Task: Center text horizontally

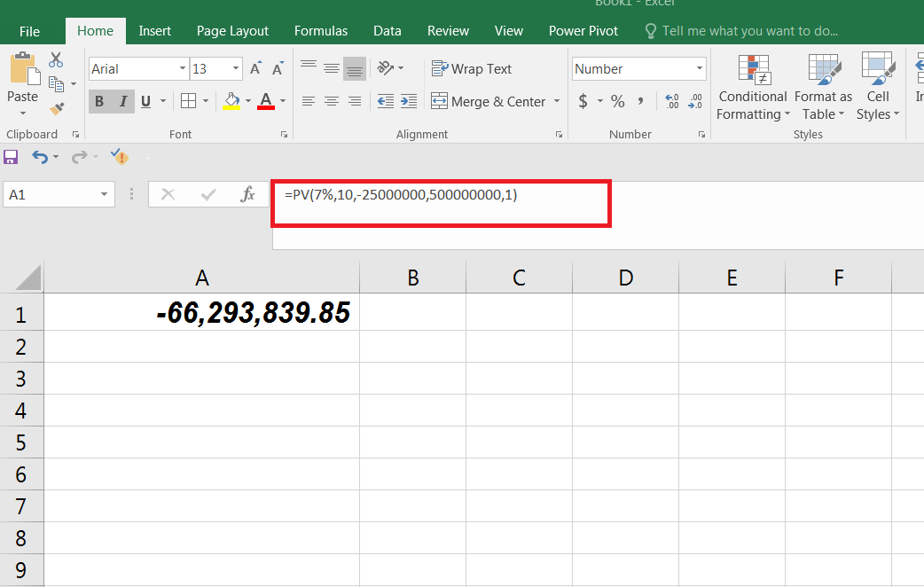Action: click(332, 101)
